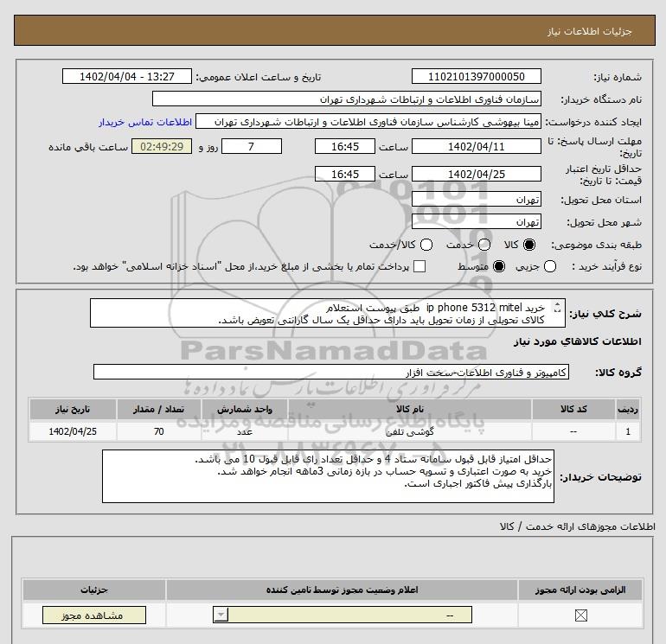The image size is (666, 644).
Task: Click days remaining field showing 7
Action: (x=252, y=146)
